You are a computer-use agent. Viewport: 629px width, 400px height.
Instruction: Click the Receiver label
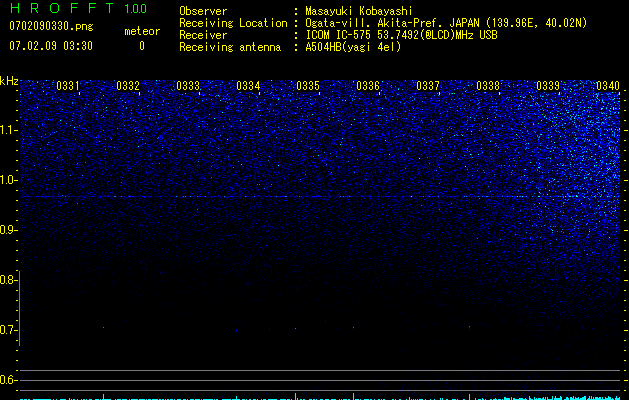coord(203,35)
